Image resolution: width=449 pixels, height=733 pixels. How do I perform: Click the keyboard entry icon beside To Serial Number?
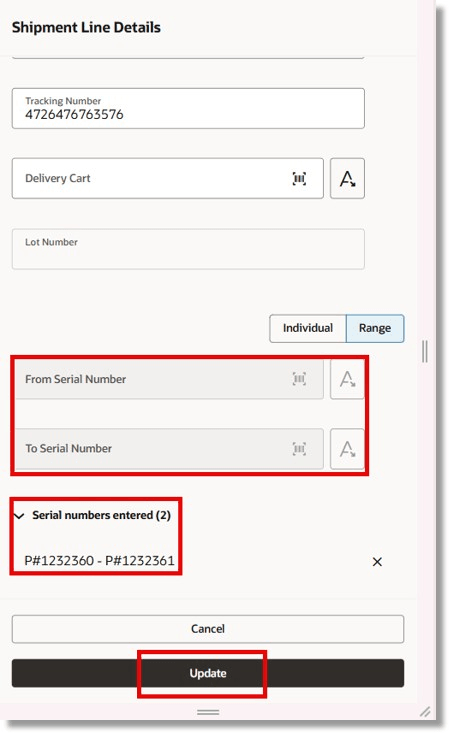(347, 449)
